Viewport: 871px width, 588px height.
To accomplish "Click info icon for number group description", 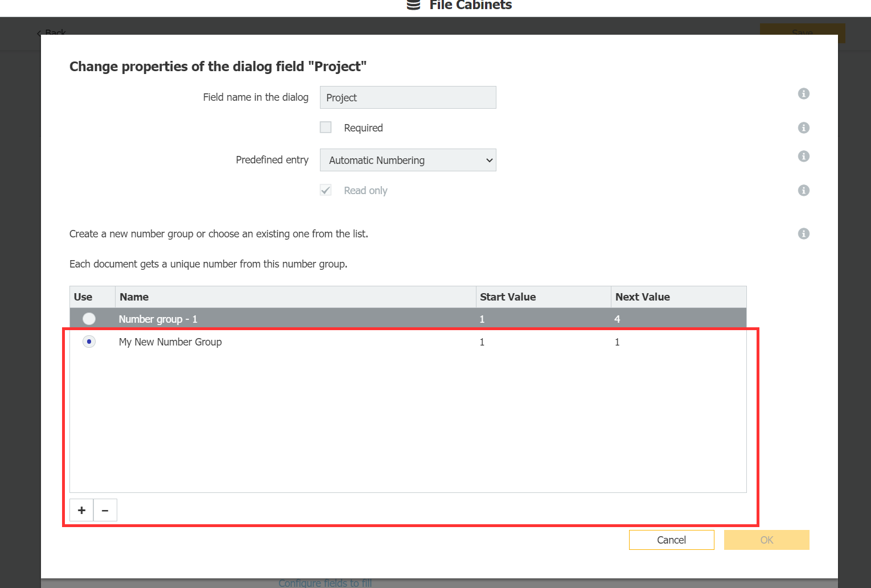I will pyautogui.click(x=803, y=234).
